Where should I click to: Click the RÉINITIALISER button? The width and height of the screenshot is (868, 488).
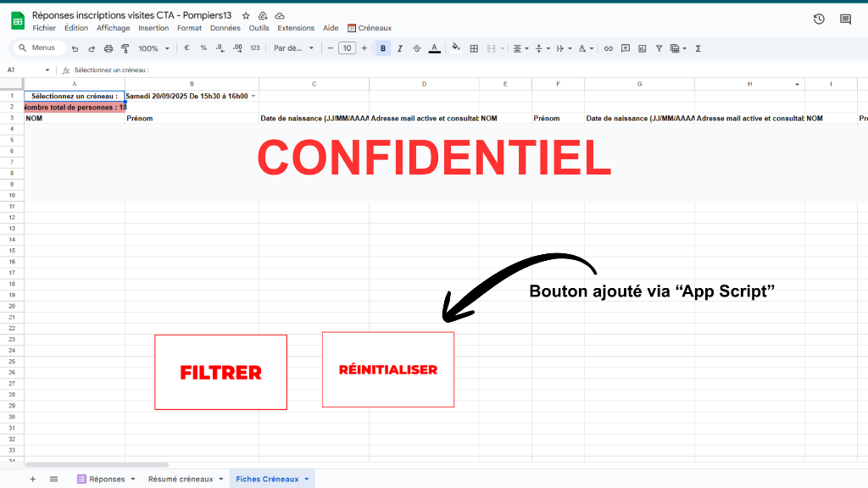click(388, 369)
